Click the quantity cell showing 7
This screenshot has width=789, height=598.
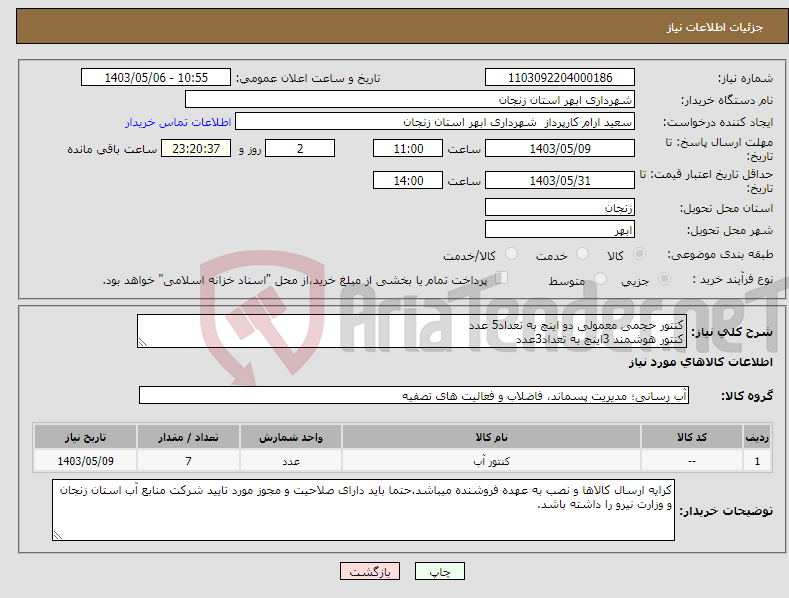[x=188, y=461]
